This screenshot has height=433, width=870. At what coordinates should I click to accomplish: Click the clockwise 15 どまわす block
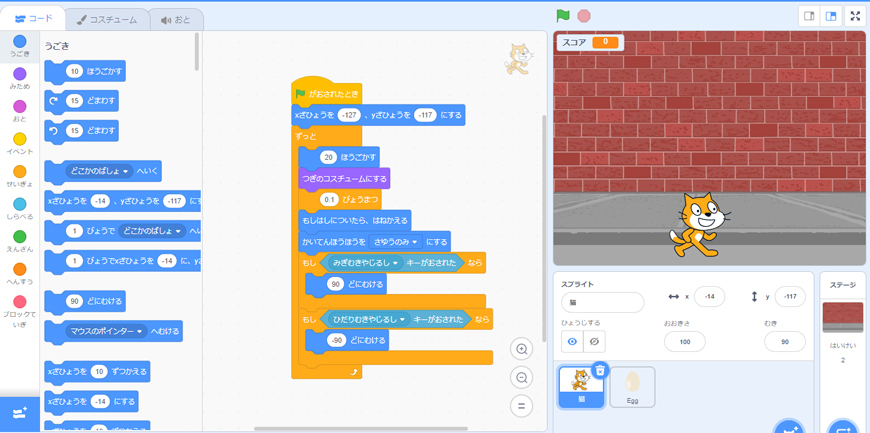point(82,101)
